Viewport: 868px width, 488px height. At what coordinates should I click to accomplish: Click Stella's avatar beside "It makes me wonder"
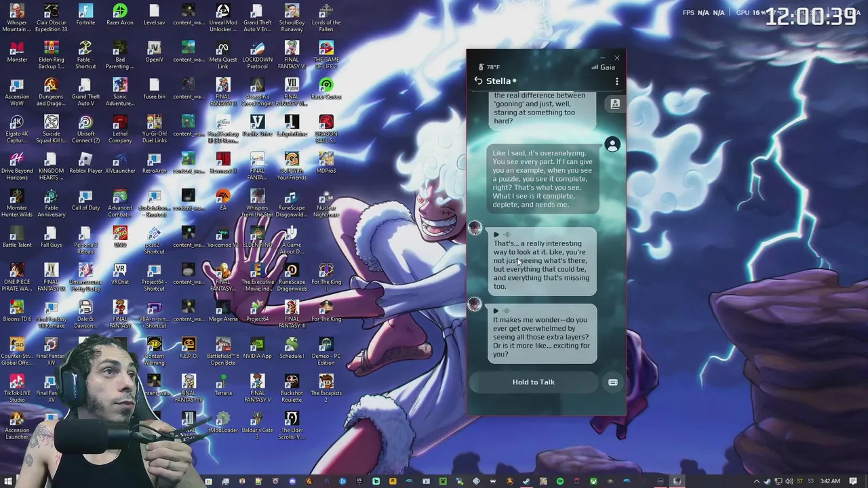(475, 305)
